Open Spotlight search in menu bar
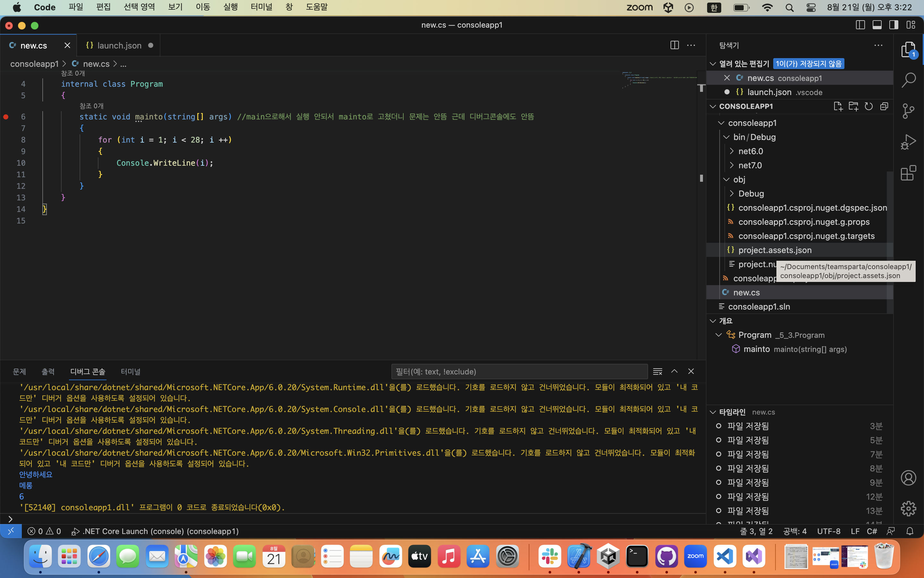The height and width of the screenshot is (578, 924). click(790, 7)
